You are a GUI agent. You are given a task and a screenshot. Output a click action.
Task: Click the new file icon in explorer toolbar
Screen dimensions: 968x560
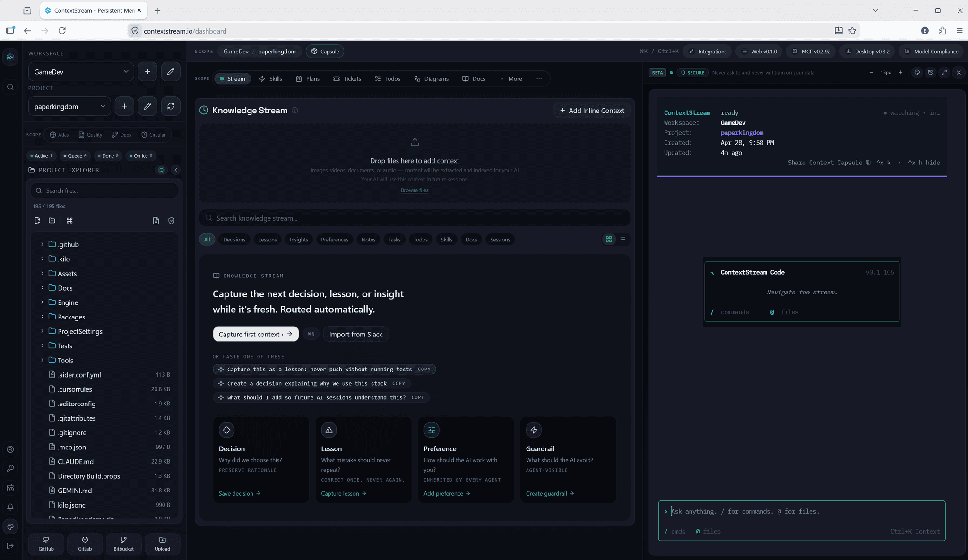pos(37,221)
